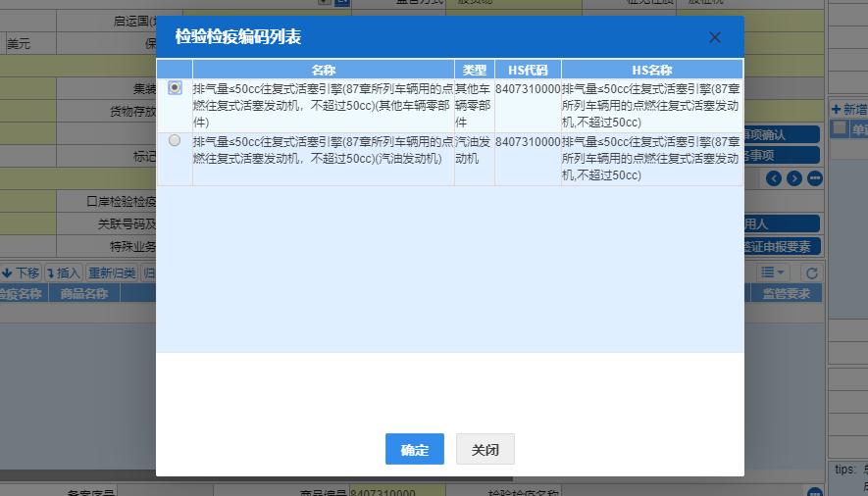Select the 汽油发动机 row radio button
This screenshot has width=868, height=496.
(x=175, y=140)
